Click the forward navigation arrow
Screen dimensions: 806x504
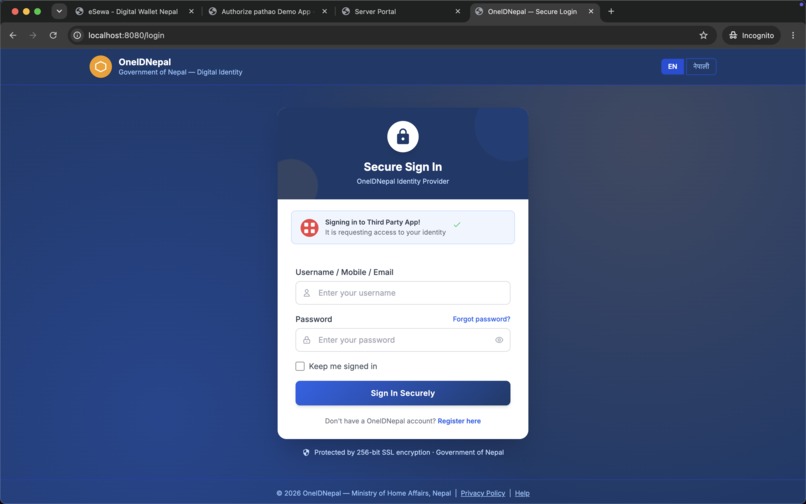(33, 35)
